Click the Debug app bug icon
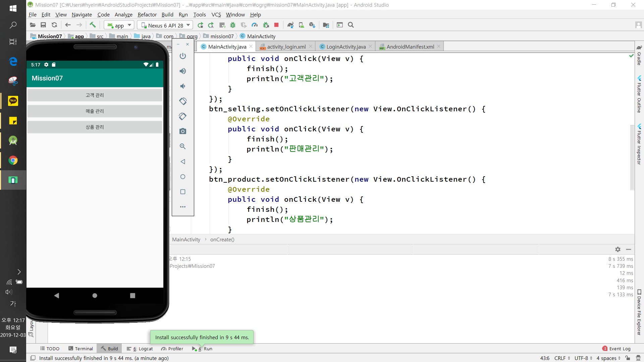 (x=233, y=25)
